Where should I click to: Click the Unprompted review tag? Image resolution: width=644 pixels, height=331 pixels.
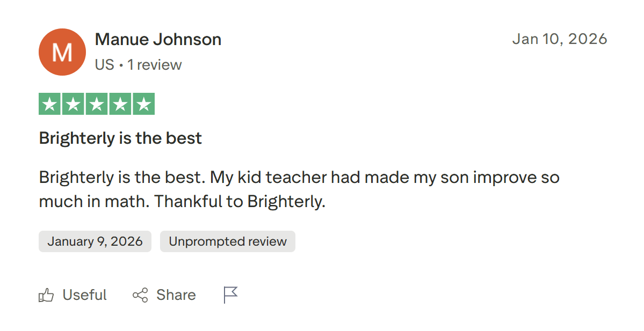click(227, 241)
